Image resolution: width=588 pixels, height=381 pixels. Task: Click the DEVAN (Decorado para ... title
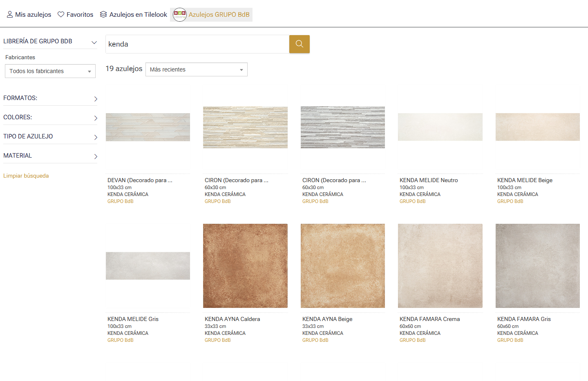click(140, 180)
